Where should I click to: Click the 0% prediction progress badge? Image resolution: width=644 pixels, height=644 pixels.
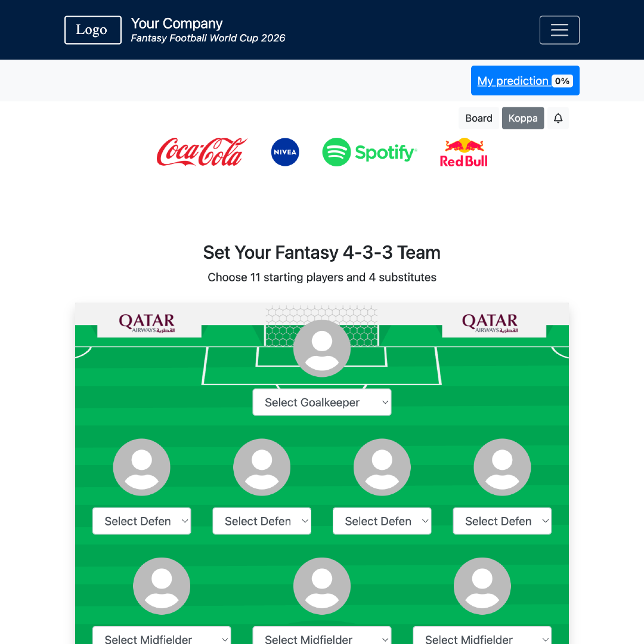click(x=561, y=80)
